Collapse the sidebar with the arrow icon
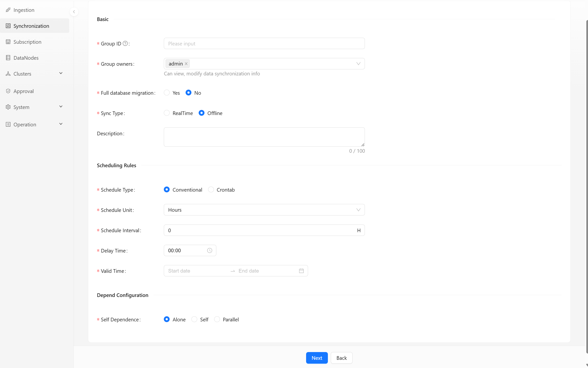This screenshot has height=368, width=588. 74,12
